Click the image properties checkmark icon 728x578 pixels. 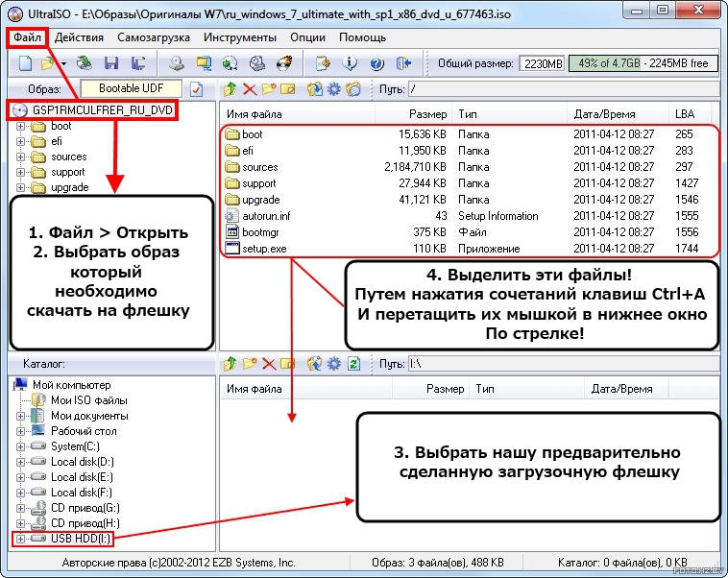pyautogui.click(x=196, y=89)
